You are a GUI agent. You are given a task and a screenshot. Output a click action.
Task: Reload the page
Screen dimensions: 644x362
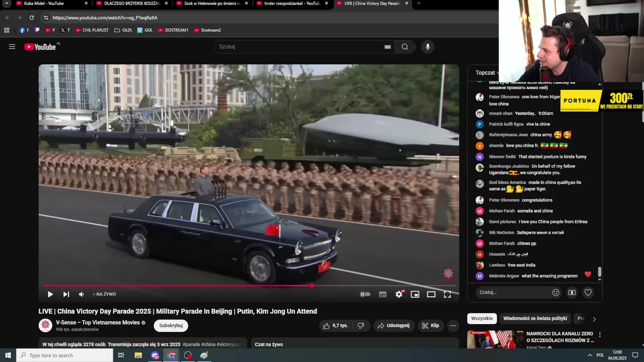(x=31, y=18)
